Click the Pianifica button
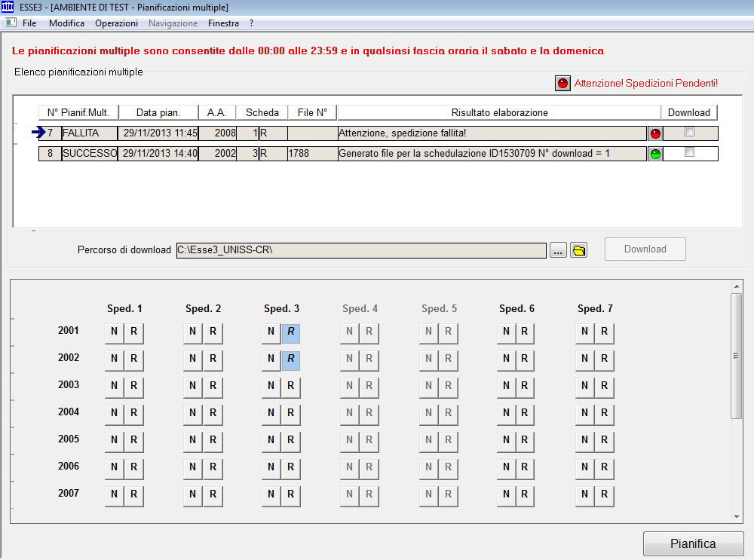 tap(693, 543)
